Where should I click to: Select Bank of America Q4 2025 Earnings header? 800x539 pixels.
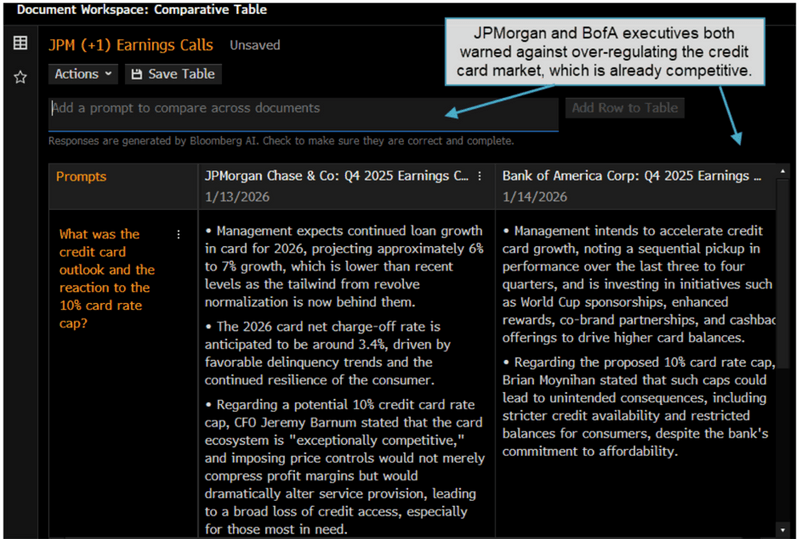(x=632, y=176)
